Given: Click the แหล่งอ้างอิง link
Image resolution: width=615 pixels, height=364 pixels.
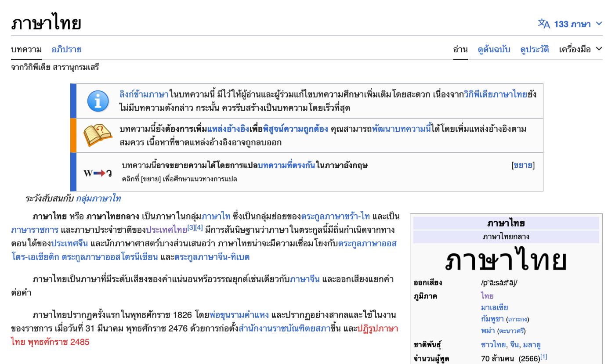Looking at the screenshot, I should click(228, 129).
